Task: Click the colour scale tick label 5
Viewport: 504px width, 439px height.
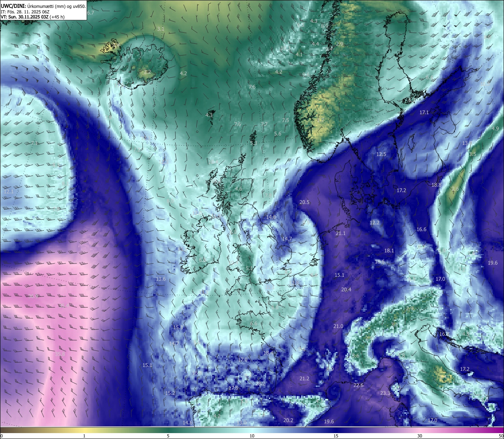Action: point(168,435)
